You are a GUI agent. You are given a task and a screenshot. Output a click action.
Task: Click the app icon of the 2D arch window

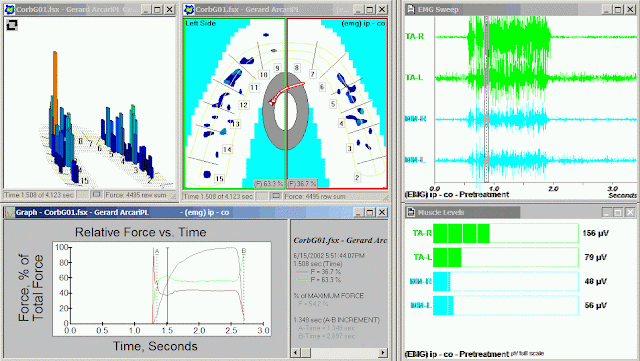189,9
